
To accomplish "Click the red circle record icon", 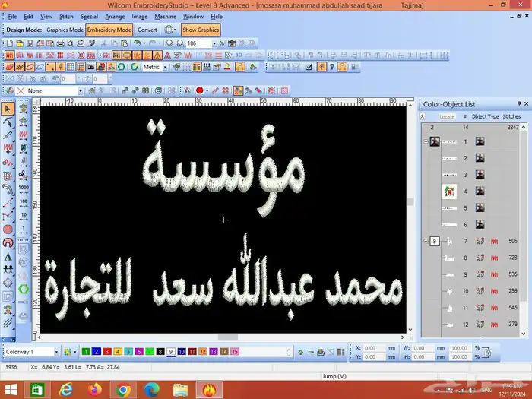I will coord(199,90).
